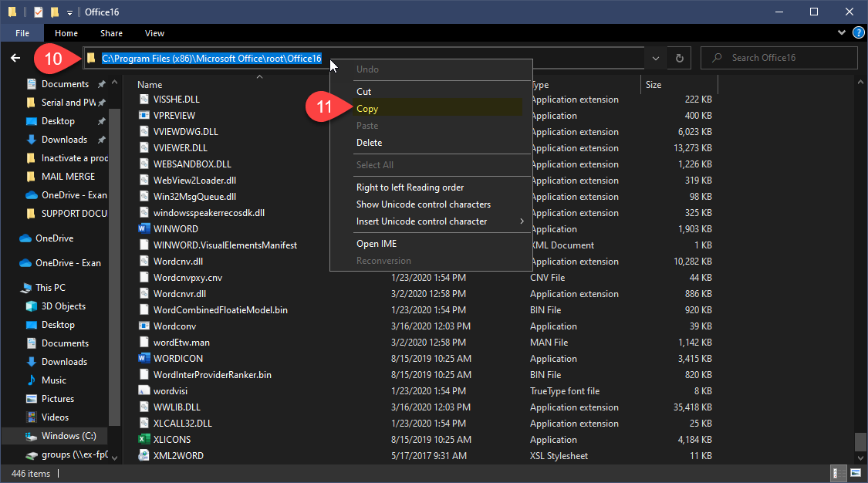Image resolution: width=868 pixels, height=483 pixels.
Task: Select OneDrive in navigation pane
Action: (x=54, y=238)
